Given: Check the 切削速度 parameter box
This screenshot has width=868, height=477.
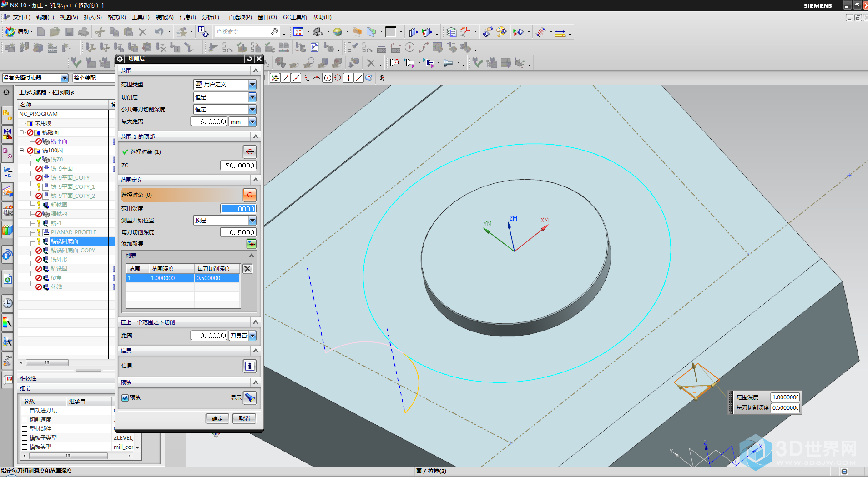Looking at the screenshot, I should (25, 420).
